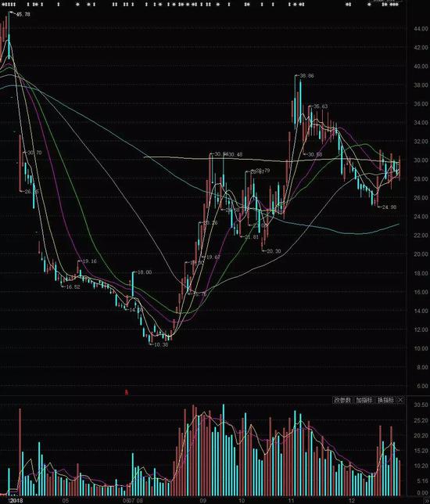Image resolution: width=430 pixels, height=504 pixels.
Task: Click the 2018 year label on time axis
Action: (x=16, y=501)
